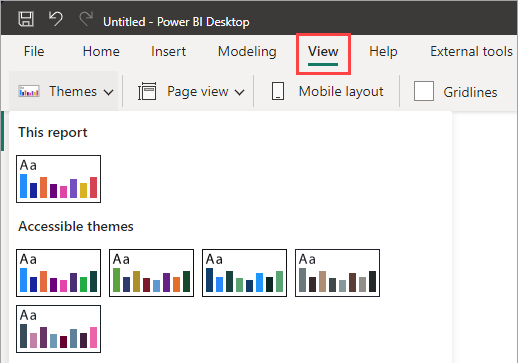Click the Accessible themes section heading
The image size is (518, 363).
tap(76, 226)
